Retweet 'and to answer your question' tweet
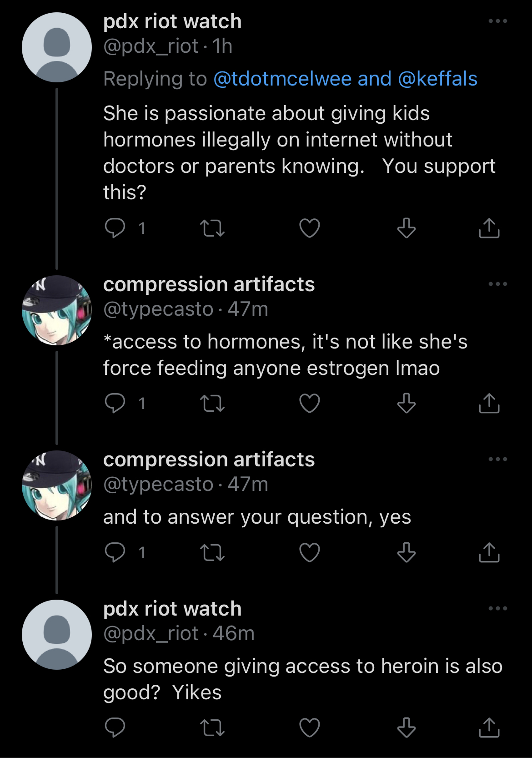The height and width of the screenshot is (758, 532). (x=212, y=552)
